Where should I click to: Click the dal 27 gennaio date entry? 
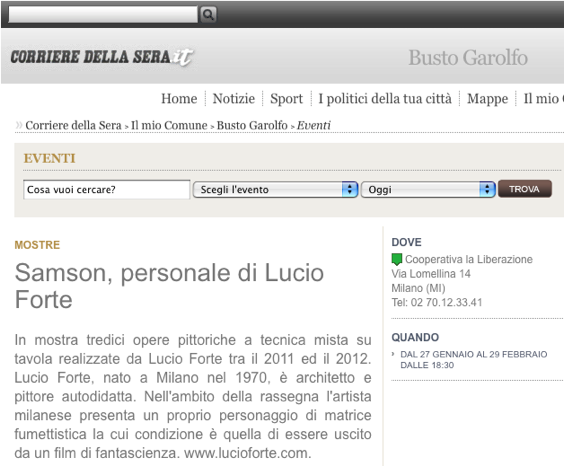(474, 360)
